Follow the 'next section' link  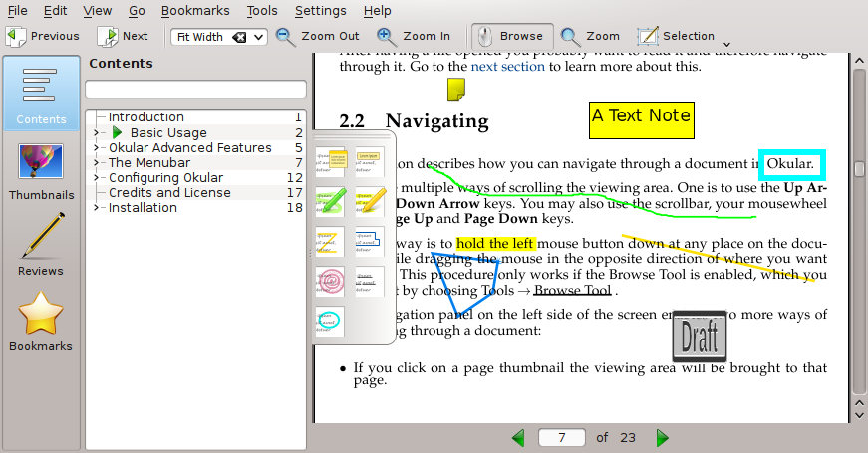coord(507,67)
